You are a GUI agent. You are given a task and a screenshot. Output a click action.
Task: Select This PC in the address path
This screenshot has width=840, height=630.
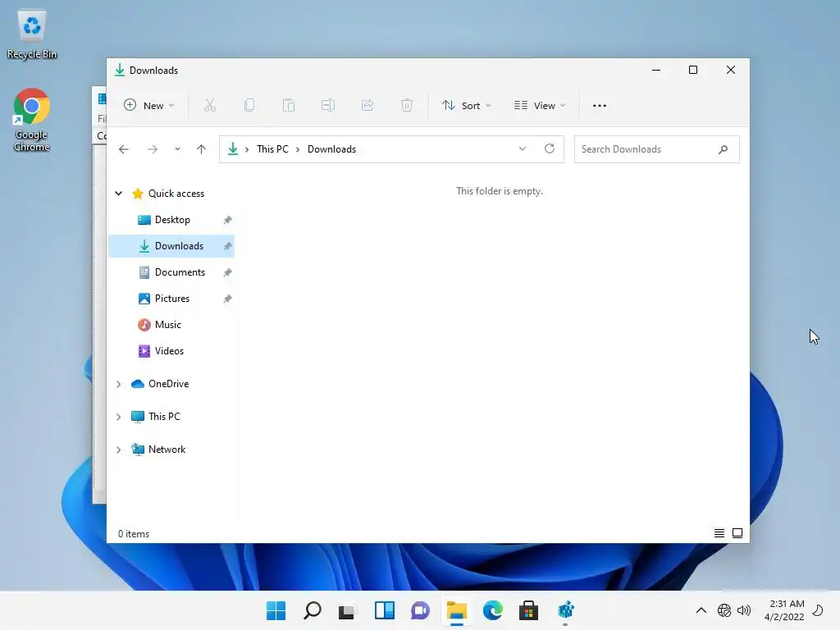pyautogui.click(x=272, y=149)
